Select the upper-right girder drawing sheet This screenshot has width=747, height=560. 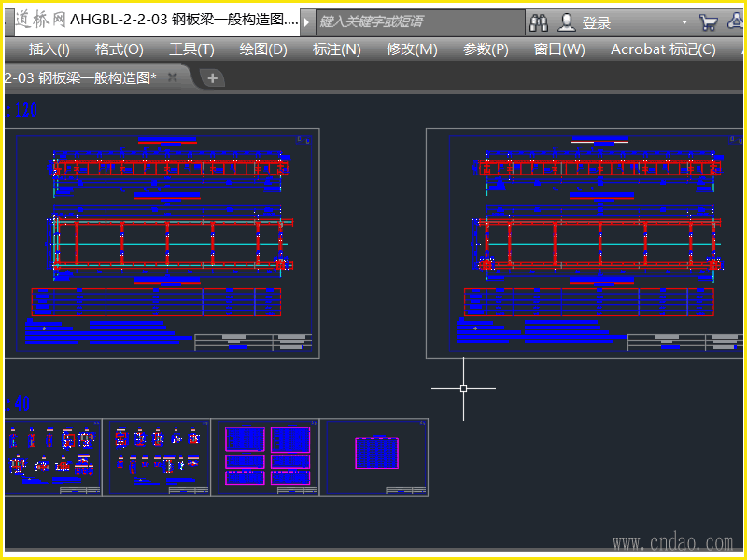[585, 244]
